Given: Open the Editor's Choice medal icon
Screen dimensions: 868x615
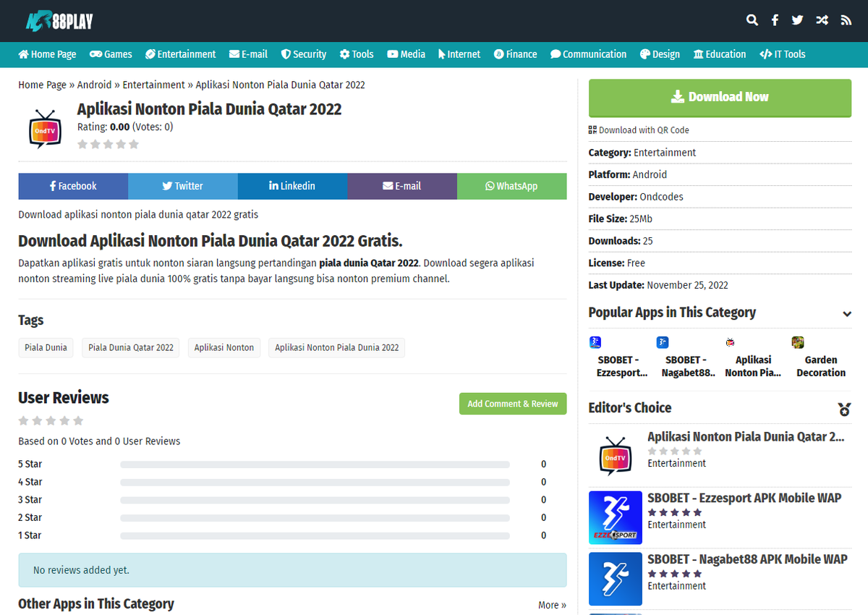Looking at the screenshot, I should click(x=845, y=410).
